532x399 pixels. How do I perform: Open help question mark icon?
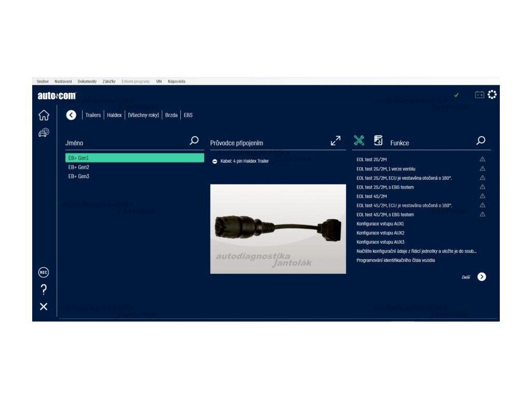pyautogui.click(x=44, y=289)
